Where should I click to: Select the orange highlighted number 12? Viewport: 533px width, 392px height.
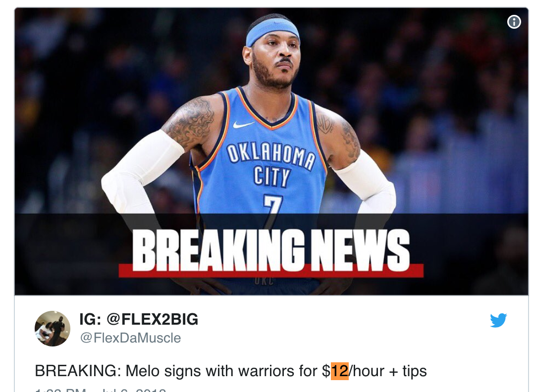340,371
